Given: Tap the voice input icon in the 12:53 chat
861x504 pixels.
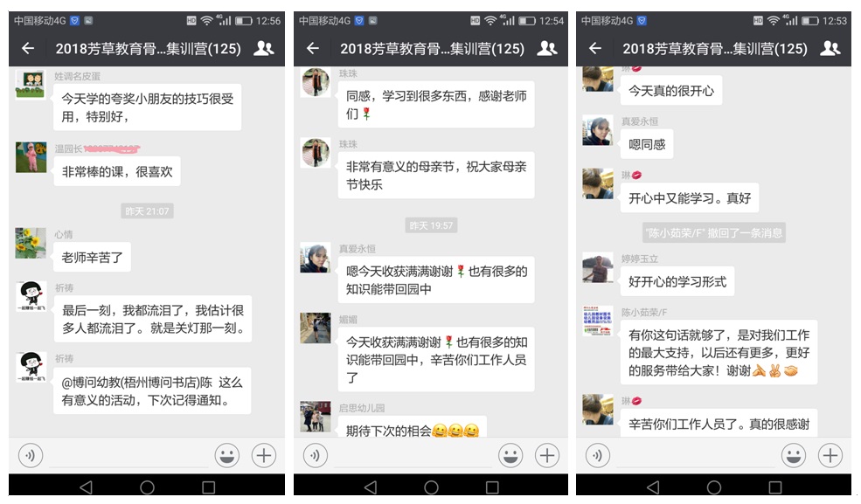Looking at the screenshot, I should [x=597, y=455].
